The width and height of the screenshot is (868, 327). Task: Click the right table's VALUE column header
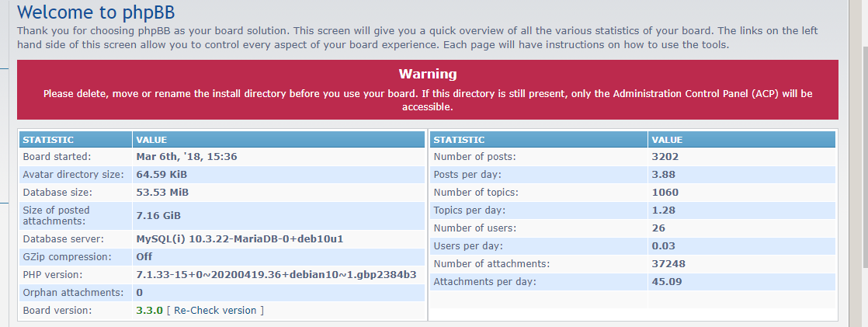click(x=667, y=140)
